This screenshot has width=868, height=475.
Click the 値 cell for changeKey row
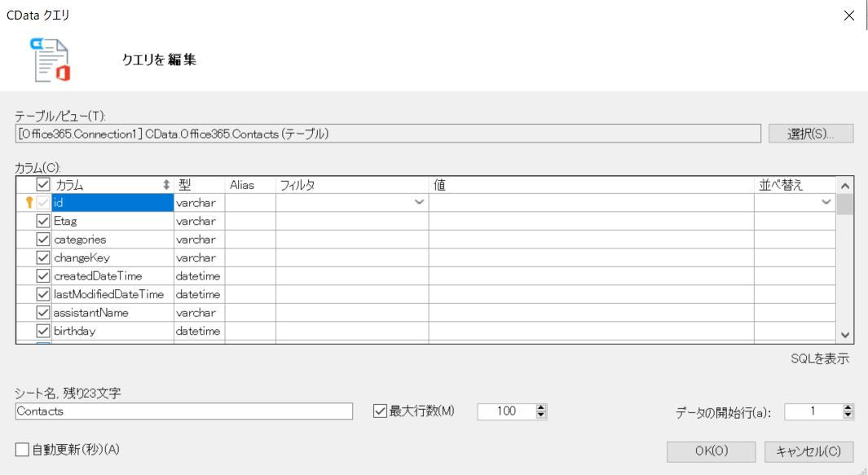click(x=591, y=257)
